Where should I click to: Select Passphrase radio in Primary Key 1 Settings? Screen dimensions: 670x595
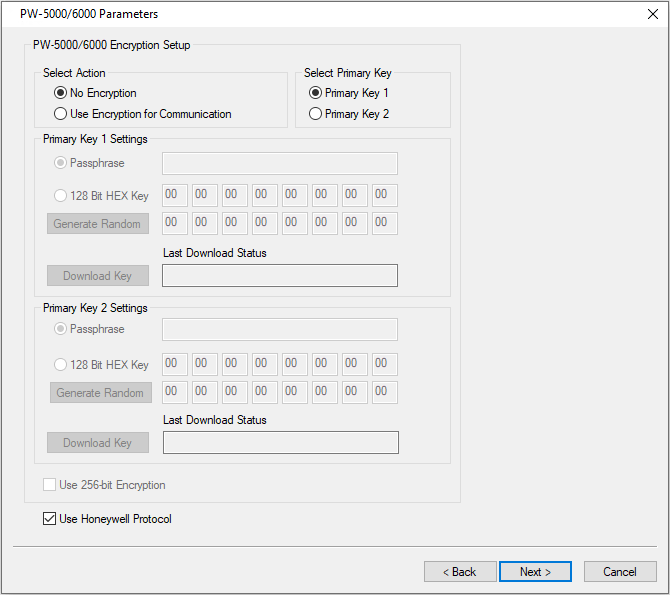pos(61,163)
